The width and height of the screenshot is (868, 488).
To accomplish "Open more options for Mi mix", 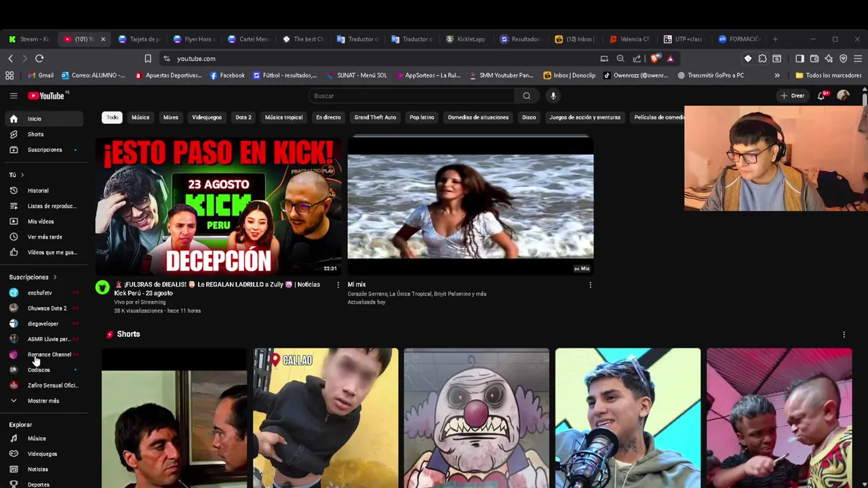I will pyautogui.click(x=590, y=285).
